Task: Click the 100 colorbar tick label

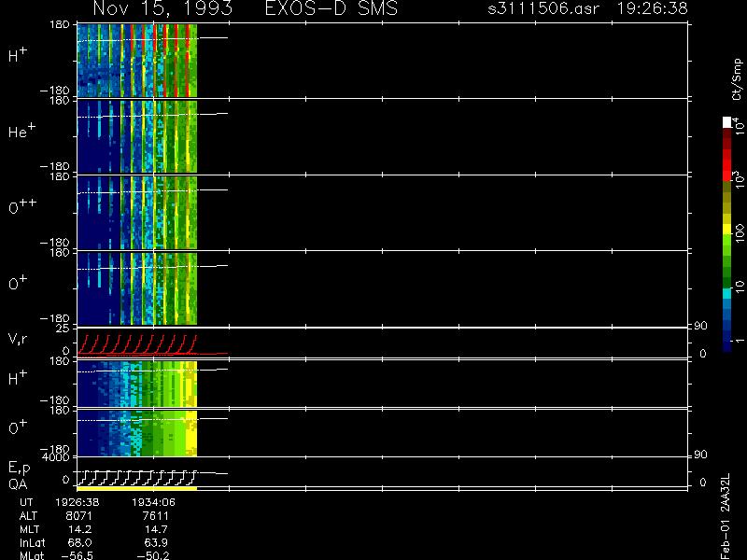Action: point(739,232)
